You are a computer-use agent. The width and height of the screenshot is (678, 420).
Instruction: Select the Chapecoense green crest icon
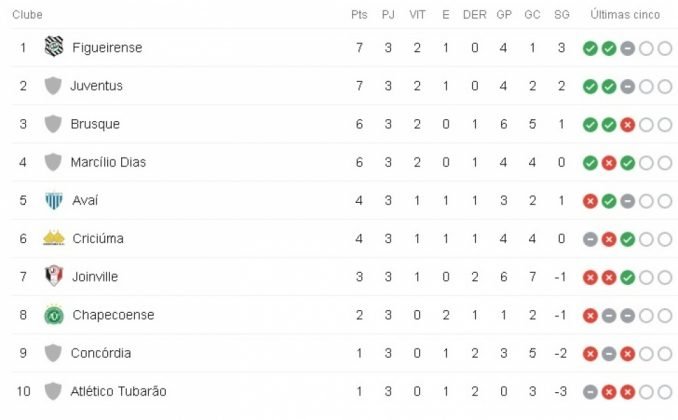pos(54,315)
